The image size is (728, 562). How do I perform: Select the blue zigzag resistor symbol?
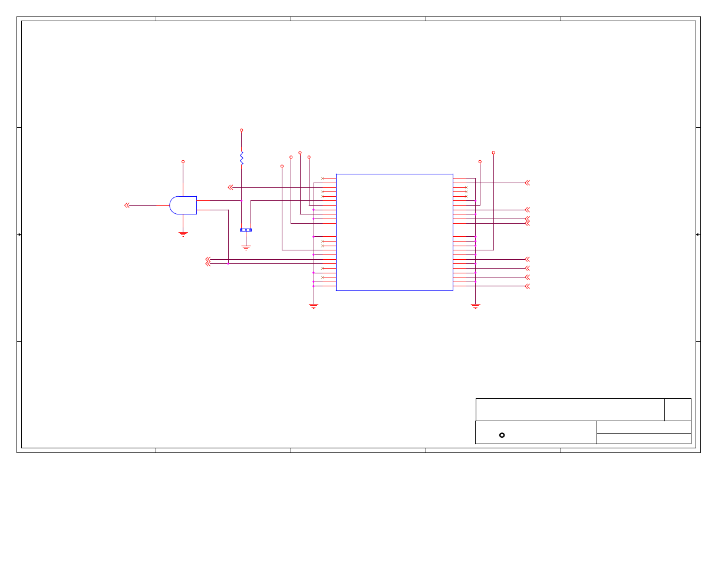pos(241,158)
